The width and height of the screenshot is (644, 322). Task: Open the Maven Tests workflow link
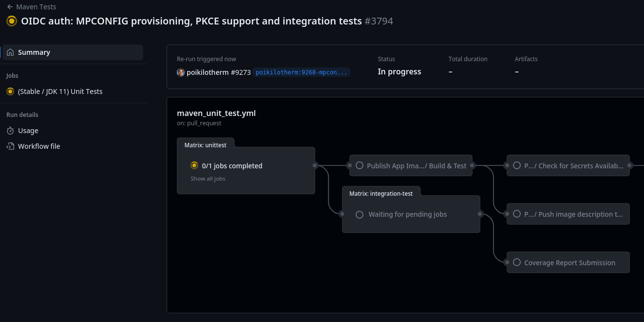click(x=36, y=7)
